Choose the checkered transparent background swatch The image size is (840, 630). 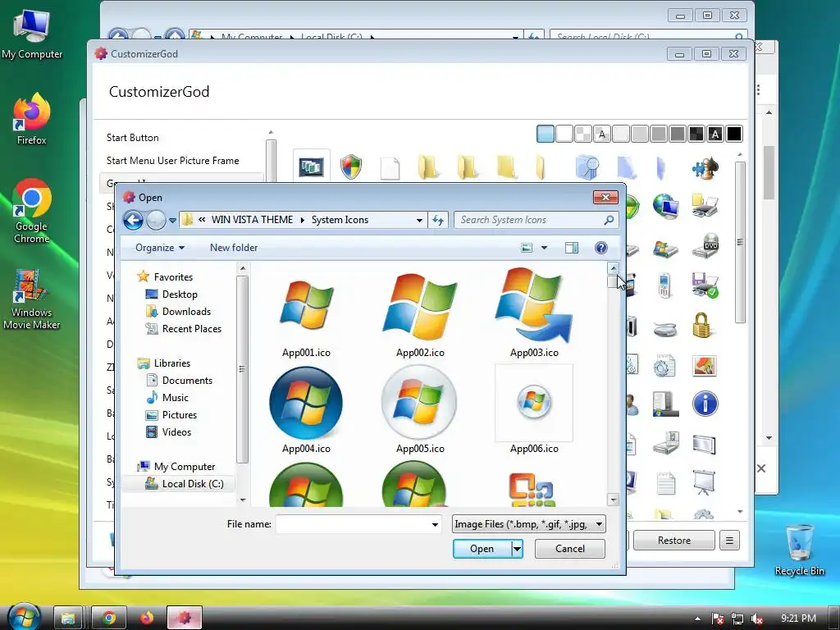click(583, 134)
